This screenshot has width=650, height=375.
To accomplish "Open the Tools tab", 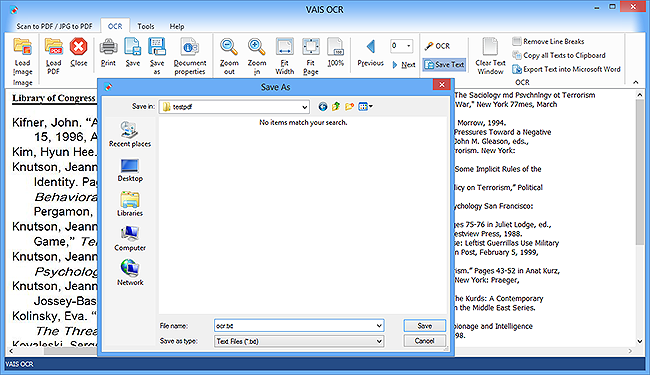I will [x=146, y=26].
